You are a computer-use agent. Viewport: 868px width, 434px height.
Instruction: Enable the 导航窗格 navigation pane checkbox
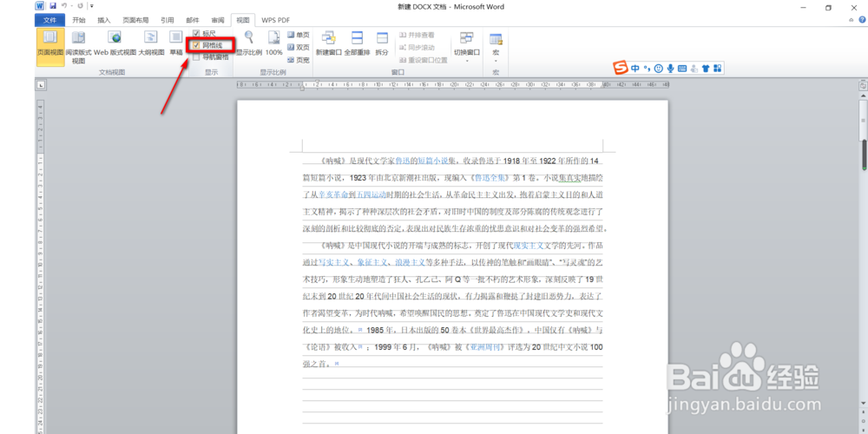pos(196,56)
